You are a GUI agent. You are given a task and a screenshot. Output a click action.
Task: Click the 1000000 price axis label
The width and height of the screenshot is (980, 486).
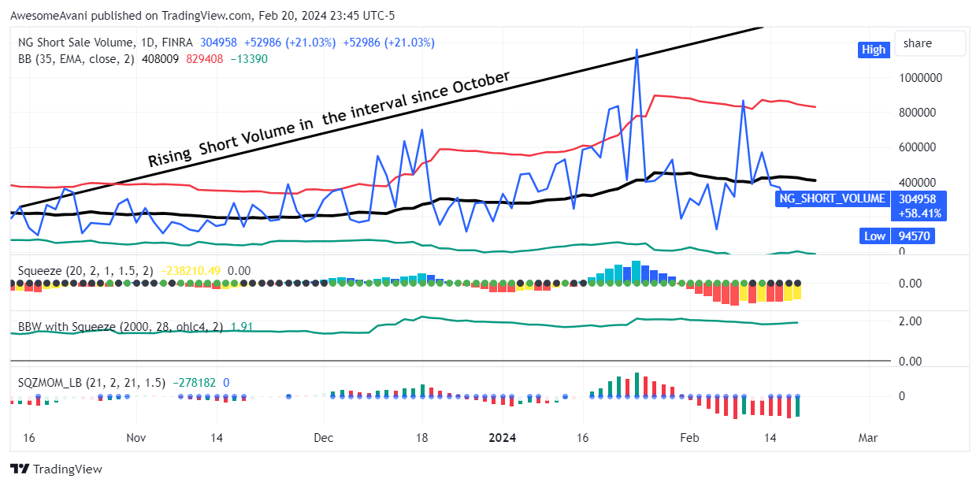(919, 78)
